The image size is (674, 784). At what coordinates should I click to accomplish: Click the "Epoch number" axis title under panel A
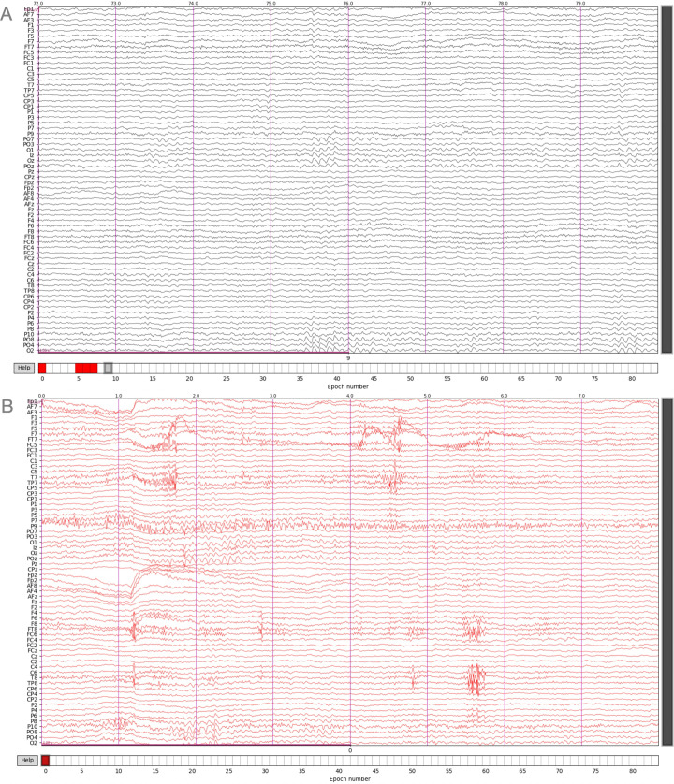click(x=347, y=386)
